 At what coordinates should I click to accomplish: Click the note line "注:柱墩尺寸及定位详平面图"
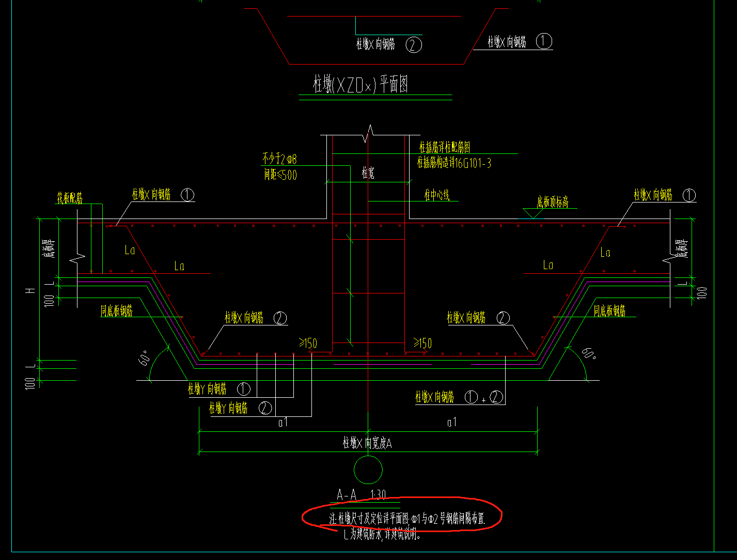point(369,519)
